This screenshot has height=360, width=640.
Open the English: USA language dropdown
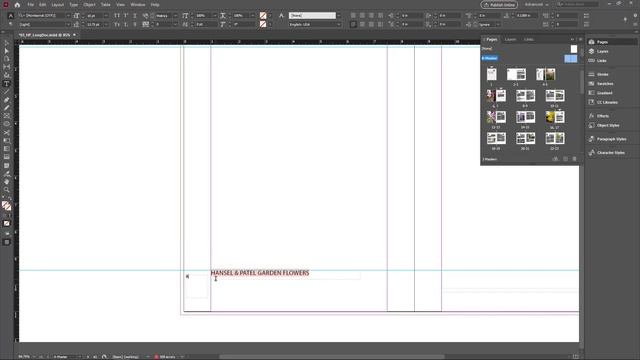pos(338,24)
